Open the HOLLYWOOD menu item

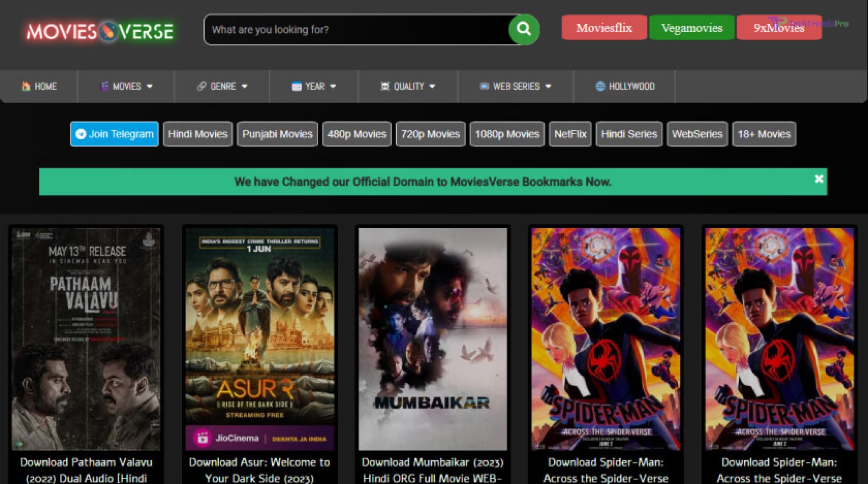coord(624,86)
